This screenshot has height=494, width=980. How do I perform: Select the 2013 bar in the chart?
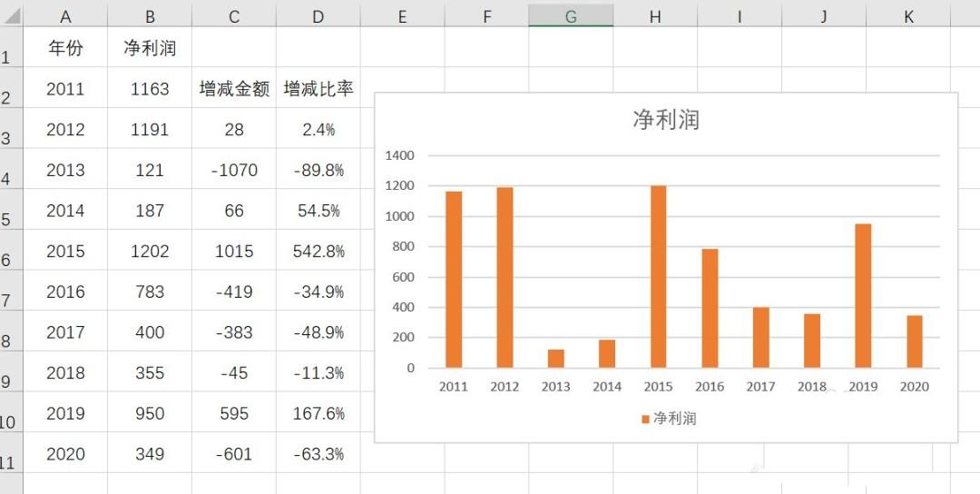tap(555, 359)
